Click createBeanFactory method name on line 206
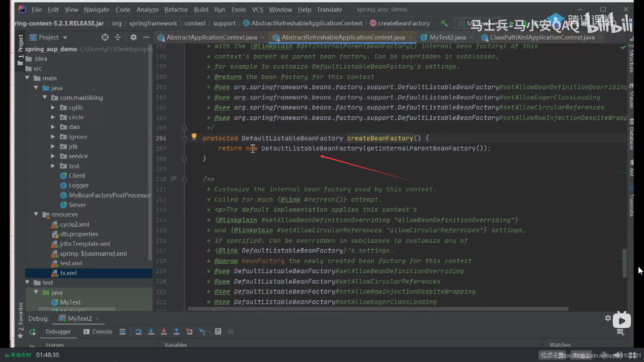The width and height of the screenshot is (644, 362). [380, 138]
